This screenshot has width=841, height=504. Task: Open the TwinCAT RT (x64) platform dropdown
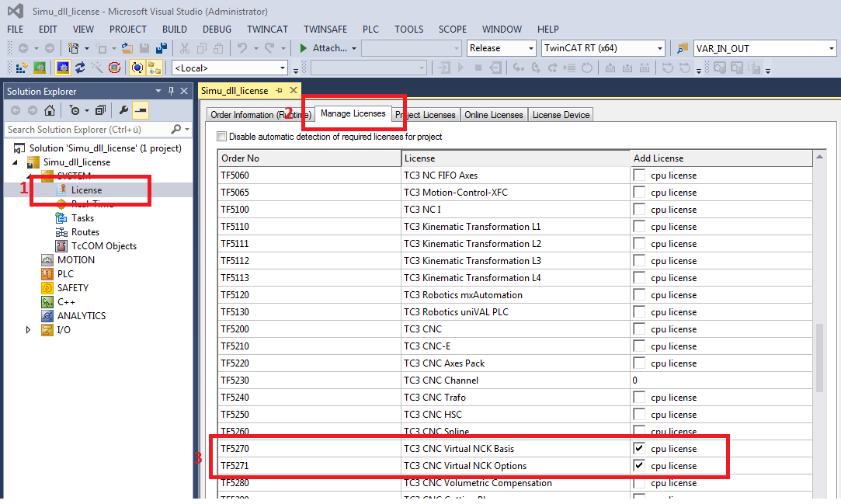(x=660, y=48)
